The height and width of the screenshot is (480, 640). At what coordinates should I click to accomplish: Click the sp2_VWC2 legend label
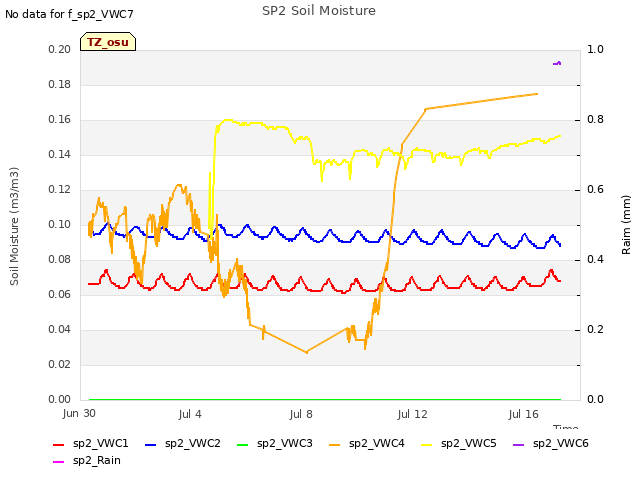tap(193, 443)
